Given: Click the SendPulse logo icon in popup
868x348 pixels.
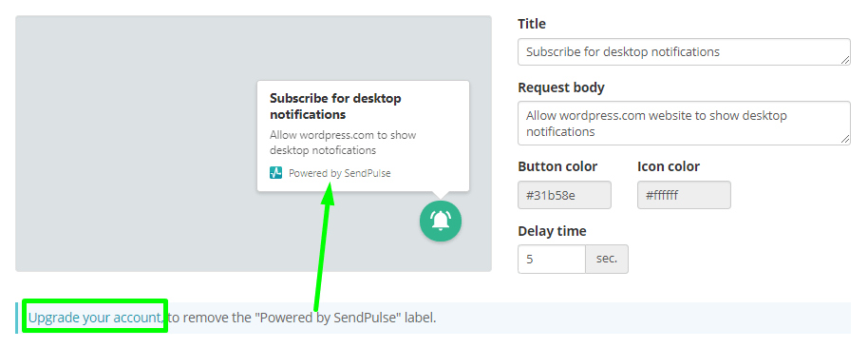Looking at the screenshot, I should (x=275, y=173).
